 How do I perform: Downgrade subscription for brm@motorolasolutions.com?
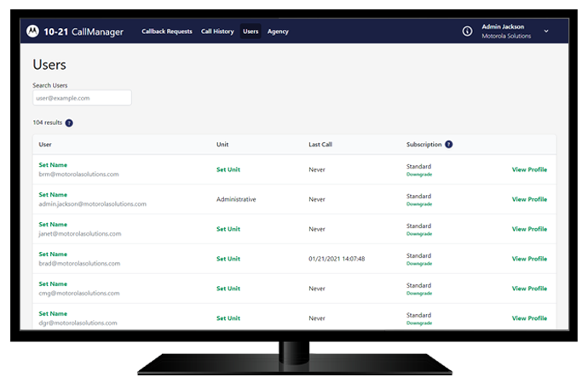pyautogui.click(x=419, y=174)
